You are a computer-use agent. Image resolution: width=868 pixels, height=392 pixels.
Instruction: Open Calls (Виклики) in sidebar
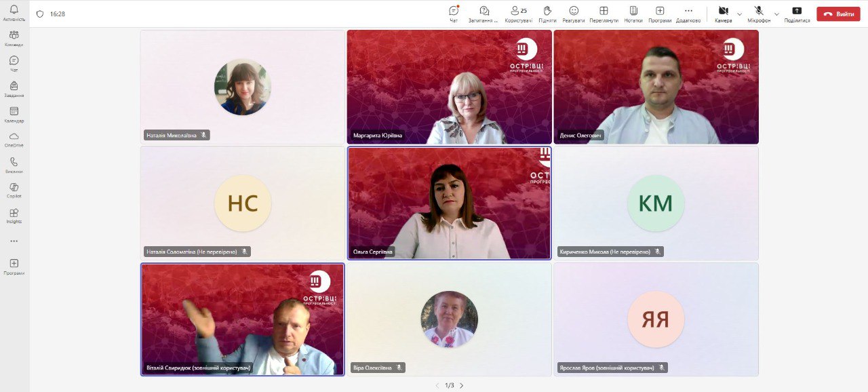point(14,165)
